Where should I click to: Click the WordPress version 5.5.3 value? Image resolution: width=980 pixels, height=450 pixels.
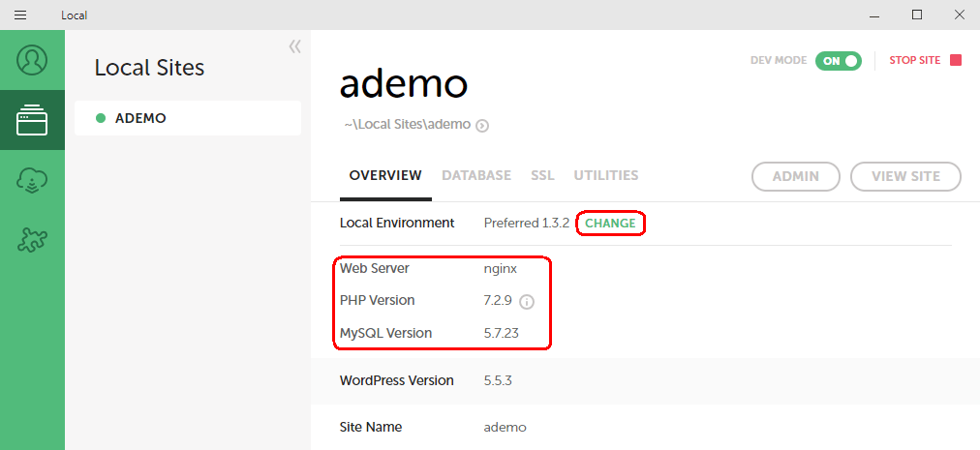[x=498, y=380]
